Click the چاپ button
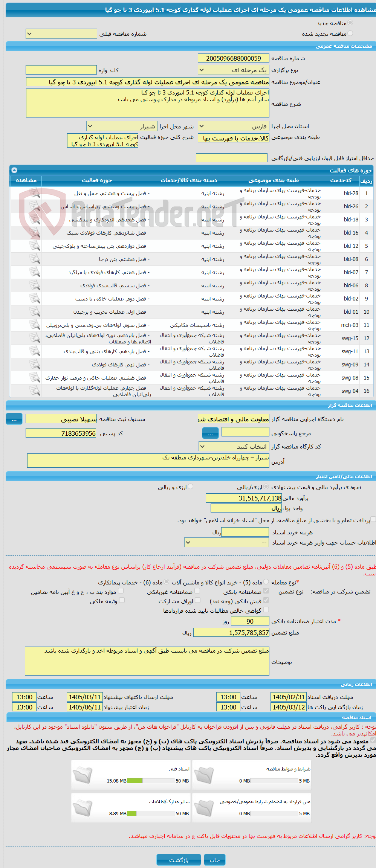Screen dimensions: 376x868 (x=215, y=860)
